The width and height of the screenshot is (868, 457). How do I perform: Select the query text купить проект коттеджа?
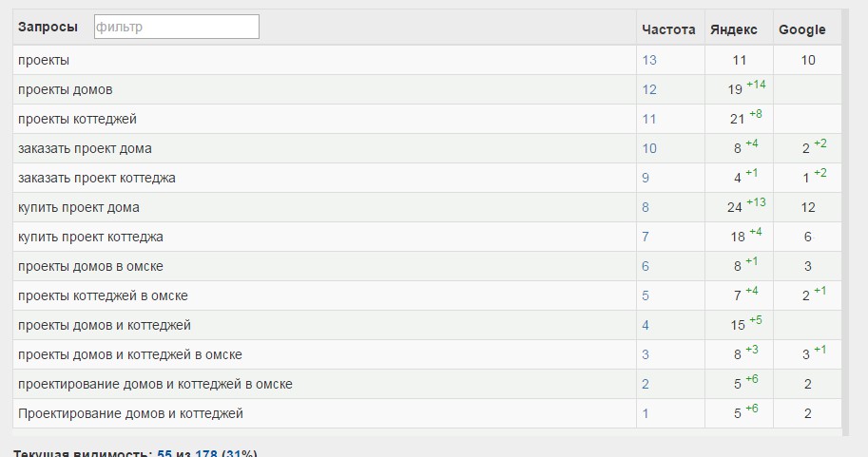tap(90, 237)
